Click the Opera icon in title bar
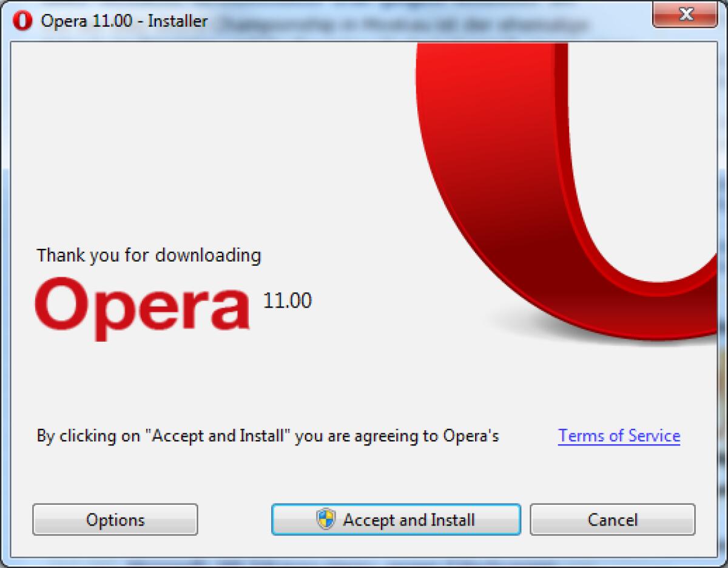 pyautogui.click(x=22, y=21)
